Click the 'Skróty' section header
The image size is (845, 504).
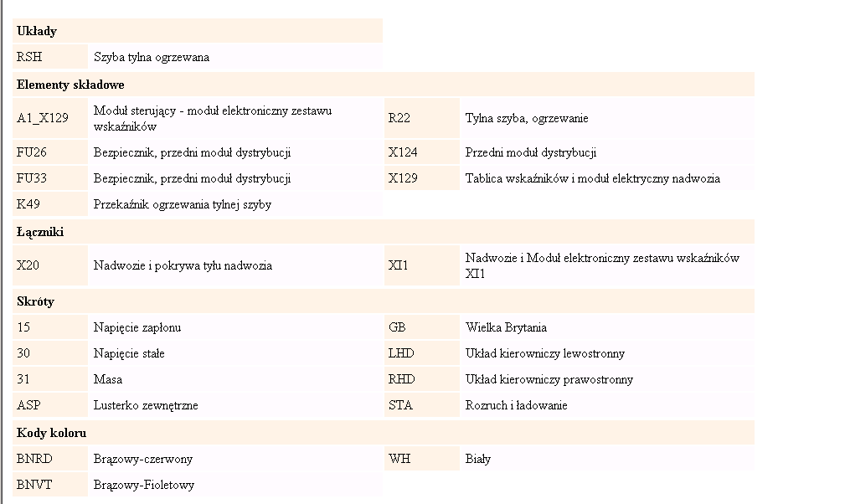(36, 301)
